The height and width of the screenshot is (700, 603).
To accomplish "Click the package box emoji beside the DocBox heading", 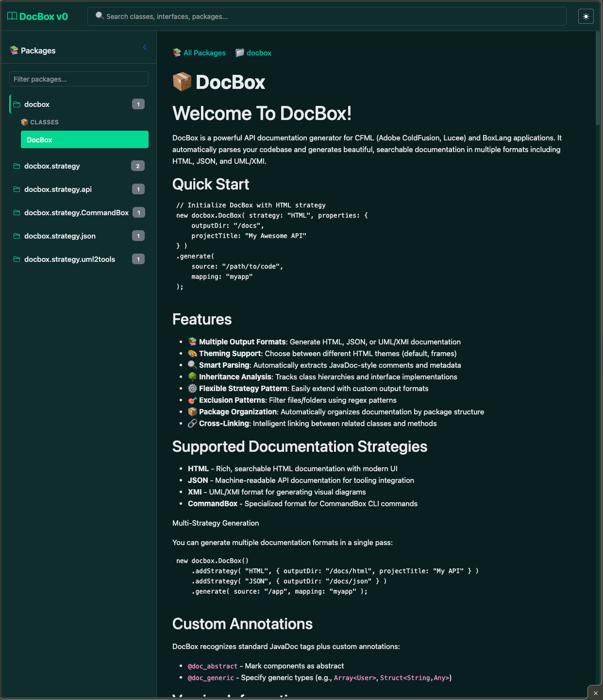I will click(182, 82).
